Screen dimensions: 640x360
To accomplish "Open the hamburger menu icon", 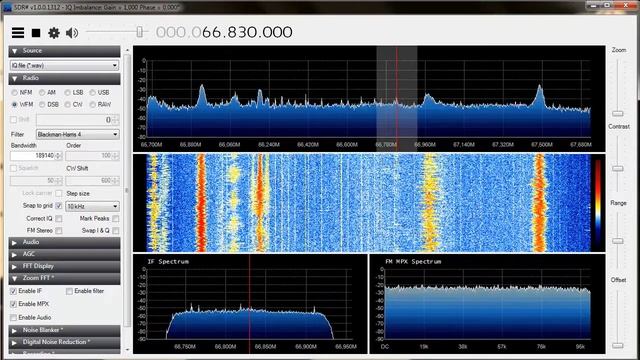I will tap(18, 33).
